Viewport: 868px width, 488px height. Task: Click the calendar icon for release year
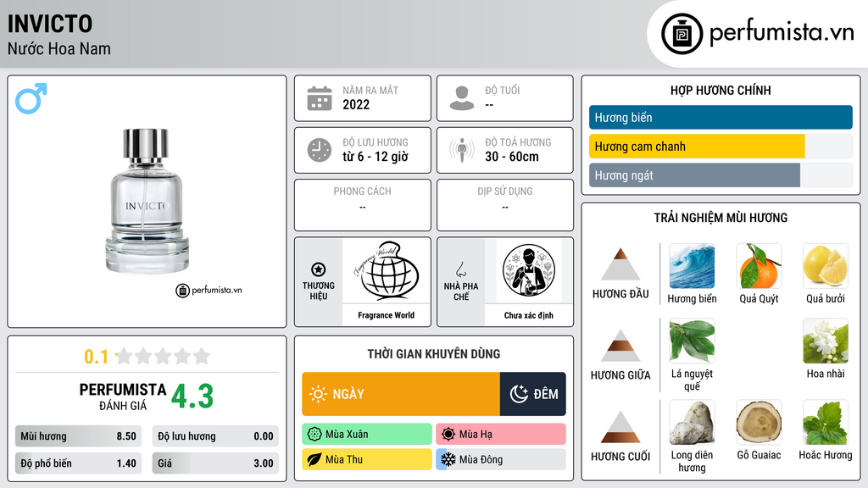point(320,98)
